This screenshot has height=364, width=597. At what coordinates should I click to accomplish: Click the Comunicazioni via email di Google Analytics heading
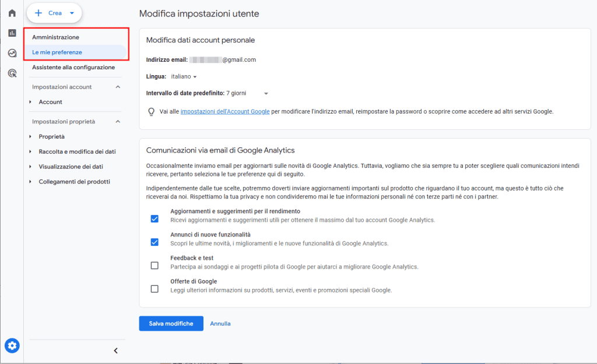coord(220,150)
